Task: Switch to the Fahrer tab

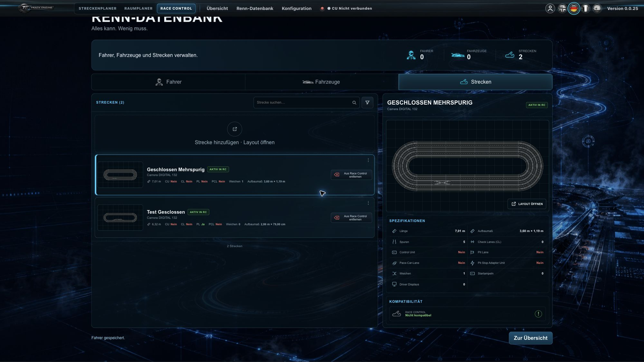Action: [168, 82]
